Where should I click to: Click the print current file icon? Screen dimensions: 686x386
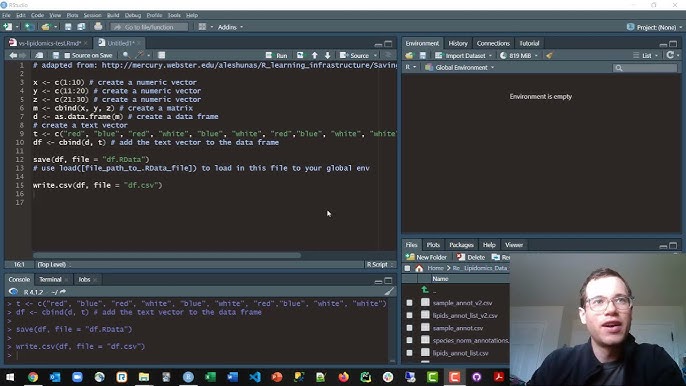[98, 27]
